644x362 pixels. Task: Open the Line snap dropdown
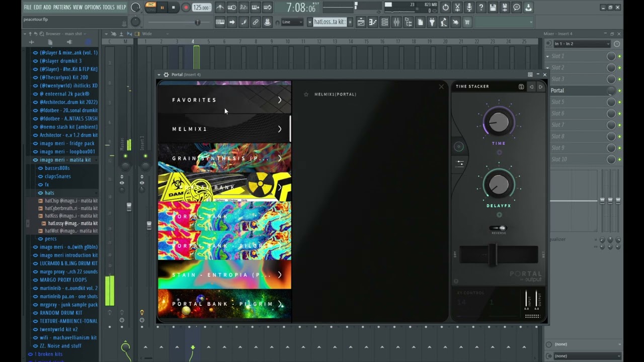pyautogui.click(x=292, y=22)
